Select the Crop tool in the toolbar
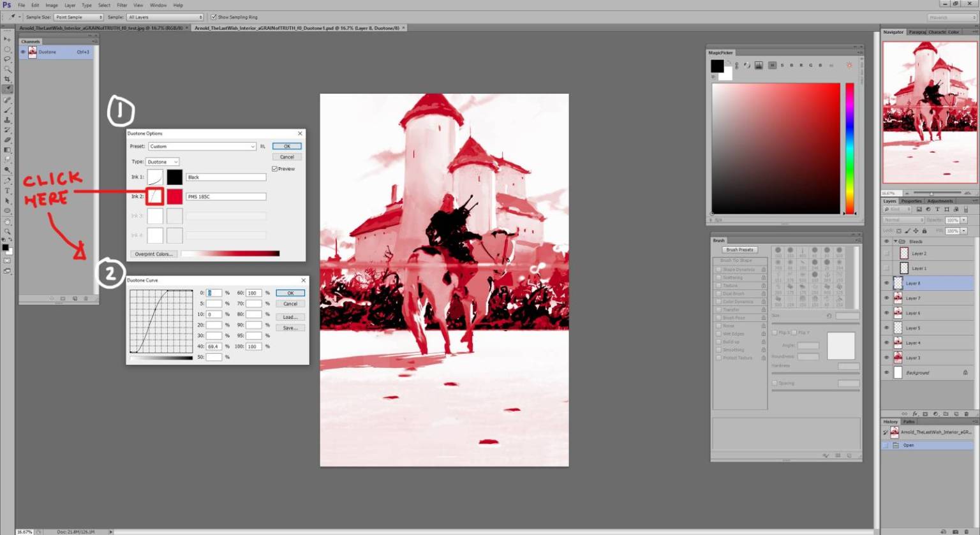This screenshot has width=980, height=535. pyautogui.click(x=7, y=79)
